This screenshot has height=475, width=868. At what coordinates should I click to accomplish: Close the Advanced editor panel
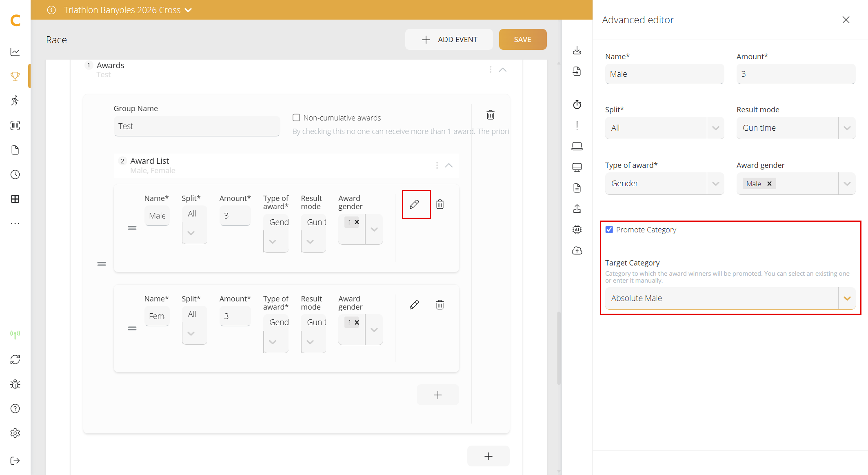[846, 20]
